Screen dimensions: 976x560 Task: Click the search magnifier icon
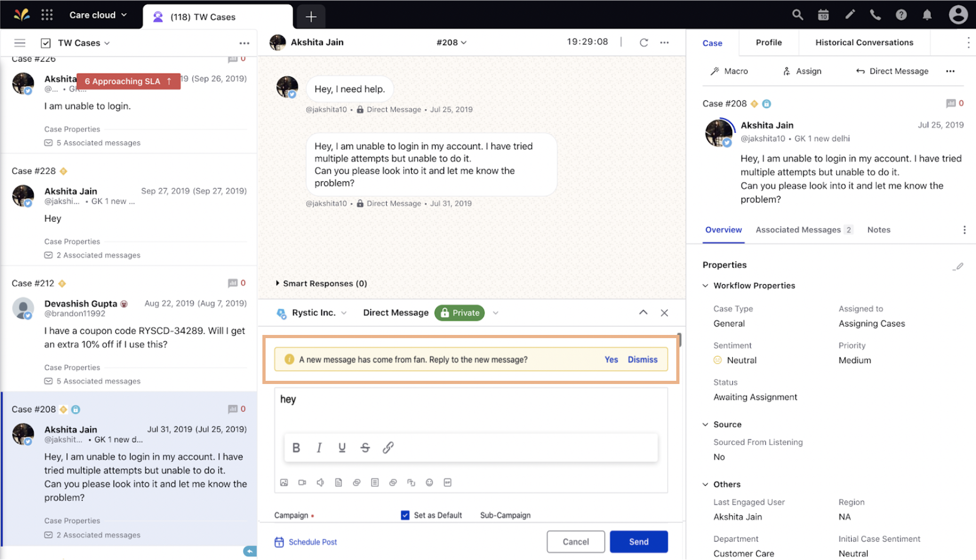797,15
